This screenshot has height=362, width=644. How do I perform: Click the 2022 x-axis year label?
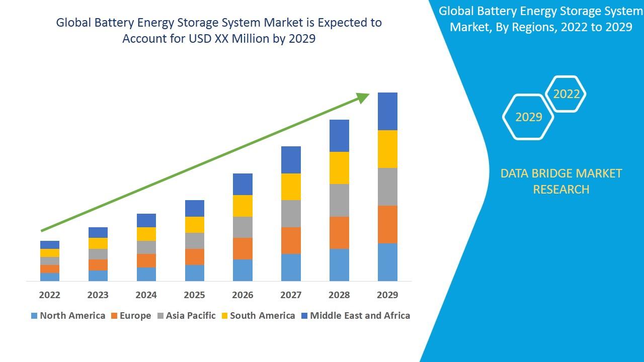click(49, 295)
